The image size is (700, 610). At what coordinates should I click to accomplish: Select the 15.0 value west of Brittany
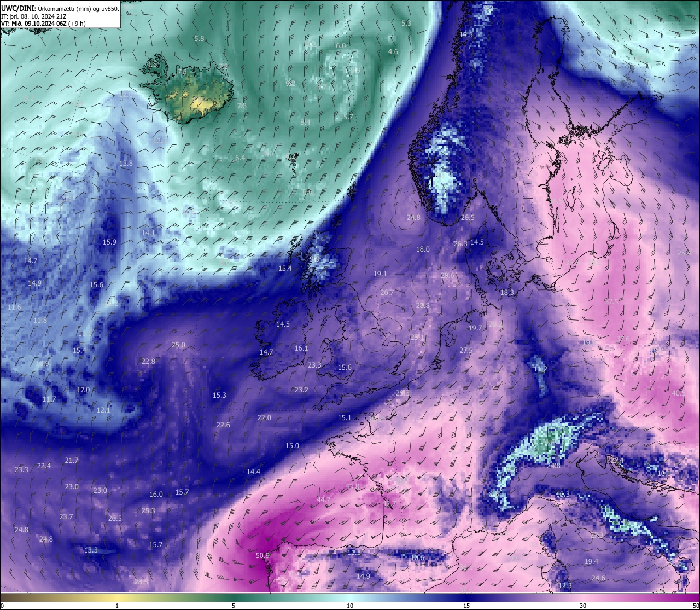pos(292,445)
